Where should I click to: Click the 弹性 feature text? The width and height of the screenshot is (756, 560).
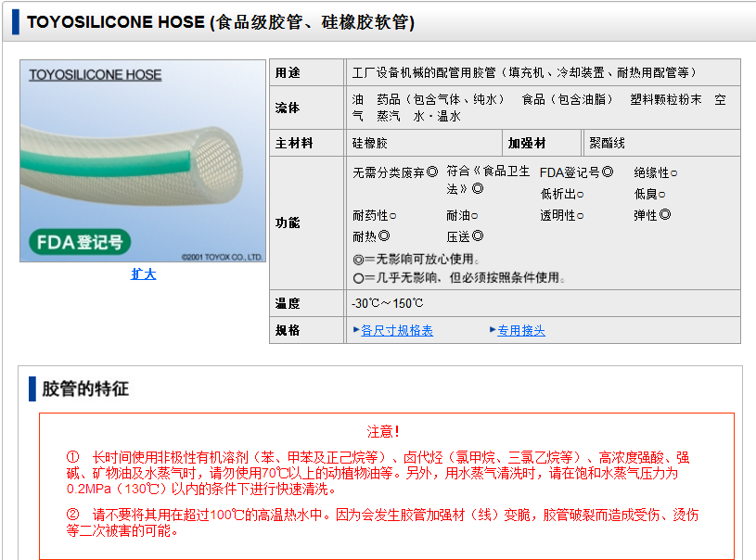(652, 215)
